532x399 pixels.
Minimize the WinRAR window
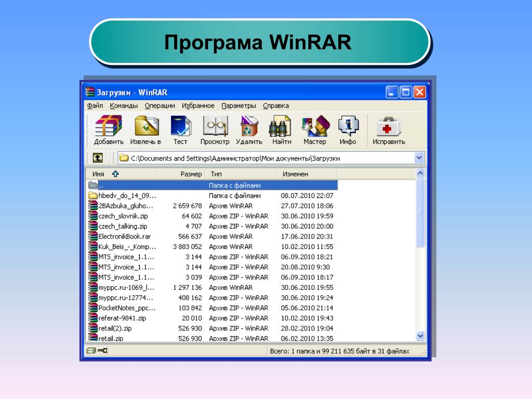[x=392, y=92]
